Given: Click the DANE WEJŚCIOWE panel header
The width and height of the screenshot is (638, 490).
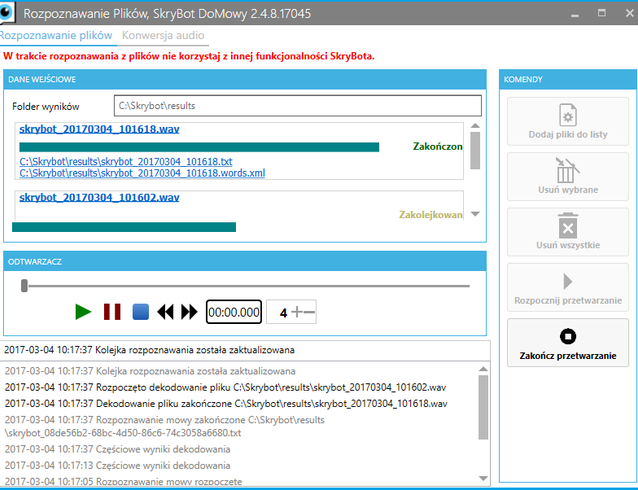Looking at the screenshot, I should pos(245,79).
